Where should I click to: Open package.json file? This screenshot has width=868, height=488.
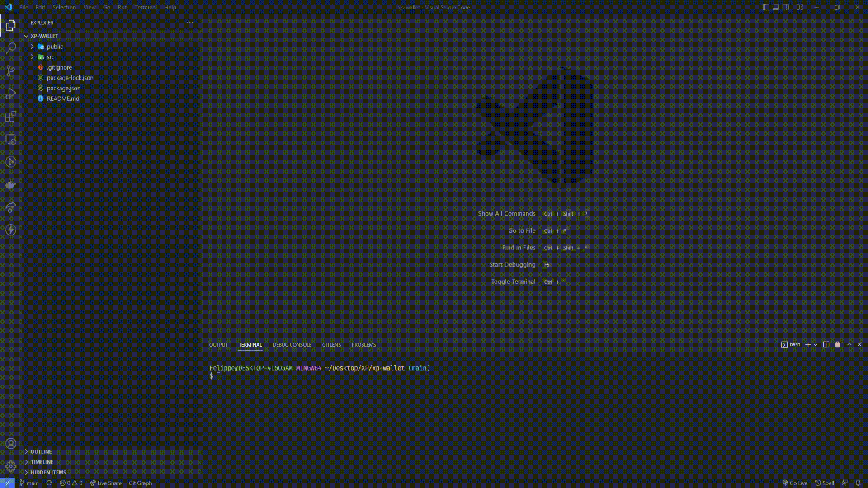click(x=63, y=88)
